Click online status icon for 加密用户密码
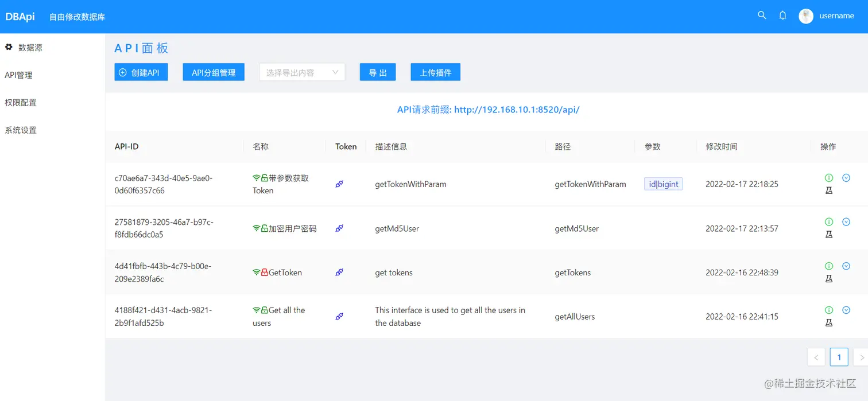 tap(257, 228)
